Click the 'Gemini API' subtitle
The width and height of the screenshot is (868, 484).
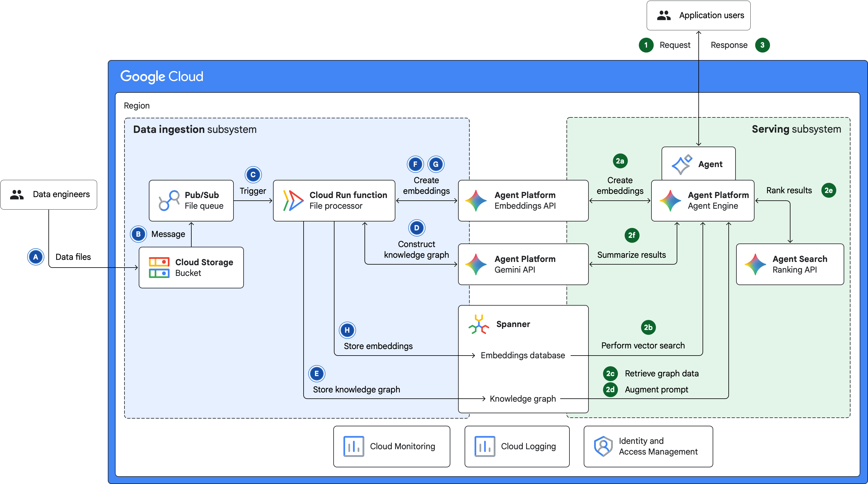tap(515, 270)
